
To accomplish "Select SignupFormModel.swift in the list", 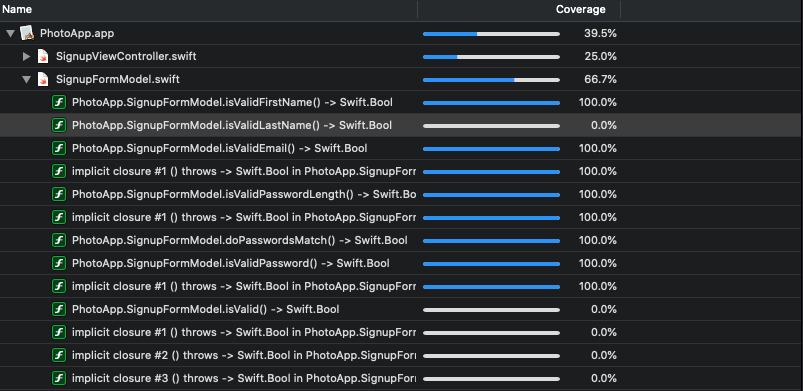I will (118, 79).
